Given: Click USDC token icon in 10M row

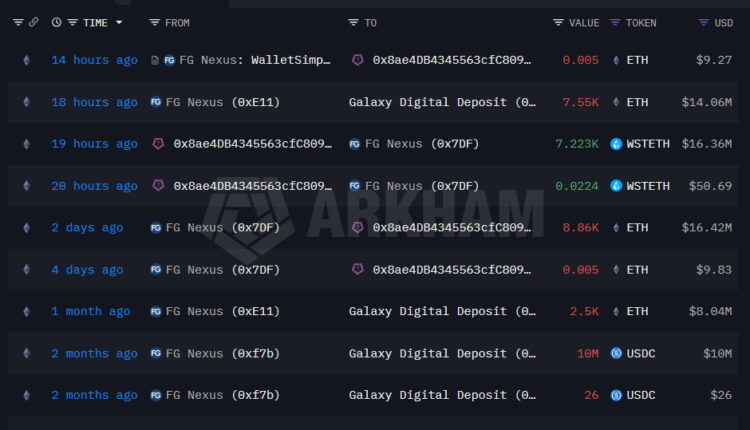Looking at the screenshot, I should pos(615,353).
